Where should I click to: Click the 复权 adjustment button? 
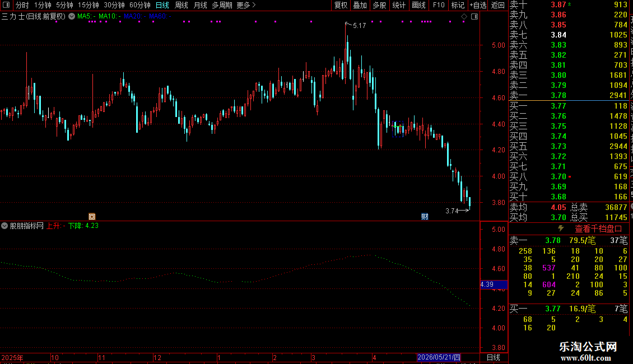[x=341, y=5]
